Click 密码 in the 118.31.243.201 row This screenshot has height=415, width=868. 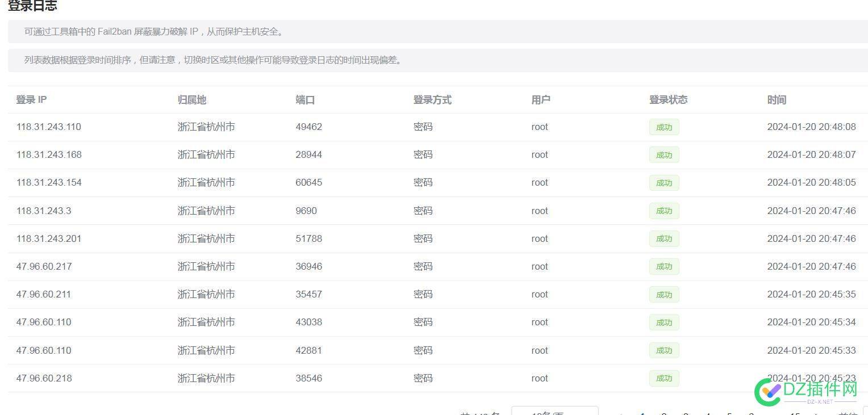pos(423,239)
